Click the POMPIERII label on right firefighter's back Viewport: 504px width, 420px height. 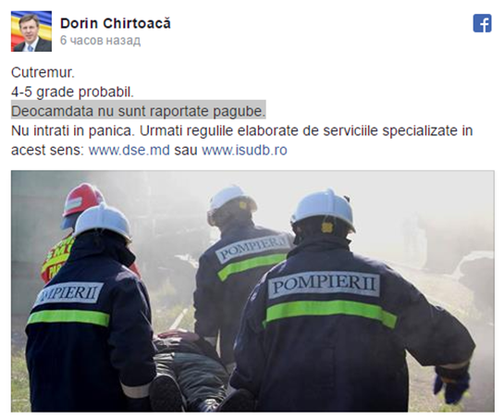(x=324, y=285)
